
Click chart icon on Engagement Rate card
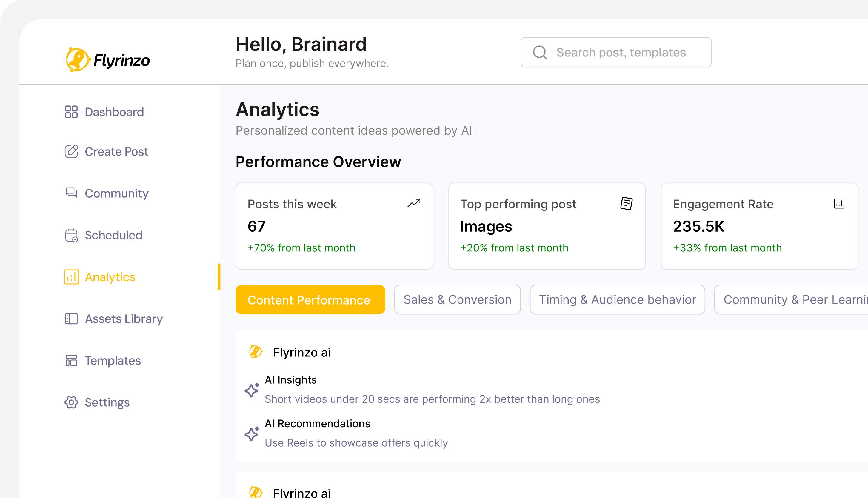coord(839,204)
